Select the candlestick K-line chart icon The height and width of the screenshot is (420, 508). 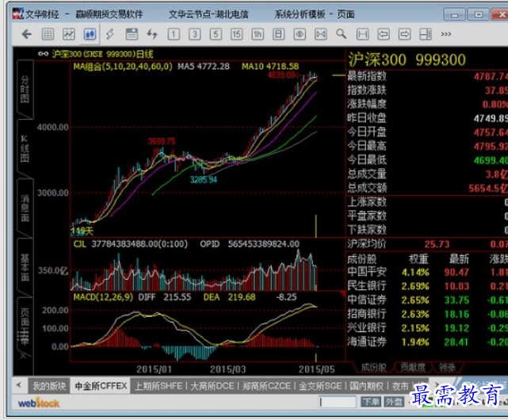coord(90,34)
